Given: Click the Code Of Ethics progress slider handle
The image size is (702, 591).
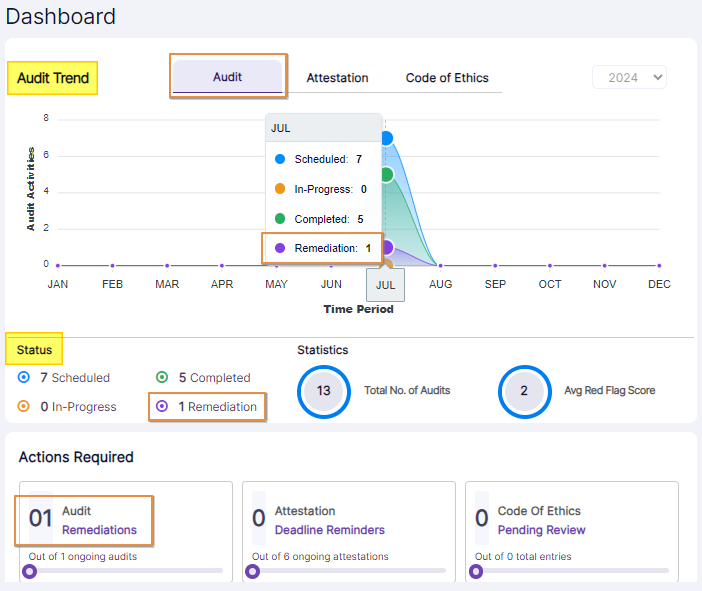Looking at the screenshot, I should click(476, 571).
